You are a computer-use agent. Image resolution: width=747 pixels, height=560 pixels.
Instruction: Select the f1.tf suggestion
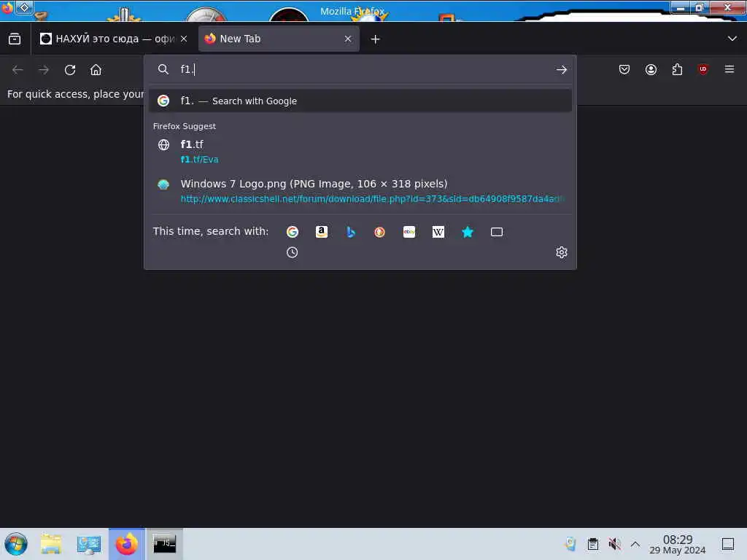click(360, 152)
